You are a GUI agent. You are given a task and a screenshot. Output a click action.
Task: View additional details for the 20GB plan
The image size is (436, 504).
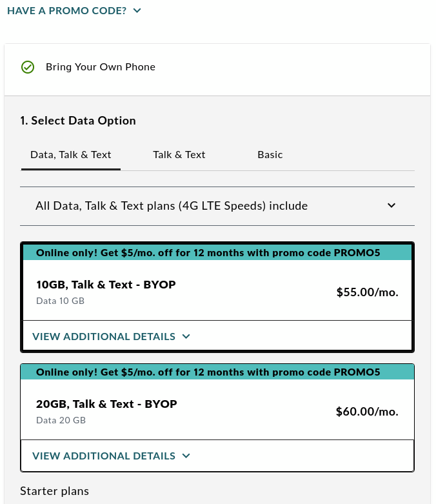[104, 456]
